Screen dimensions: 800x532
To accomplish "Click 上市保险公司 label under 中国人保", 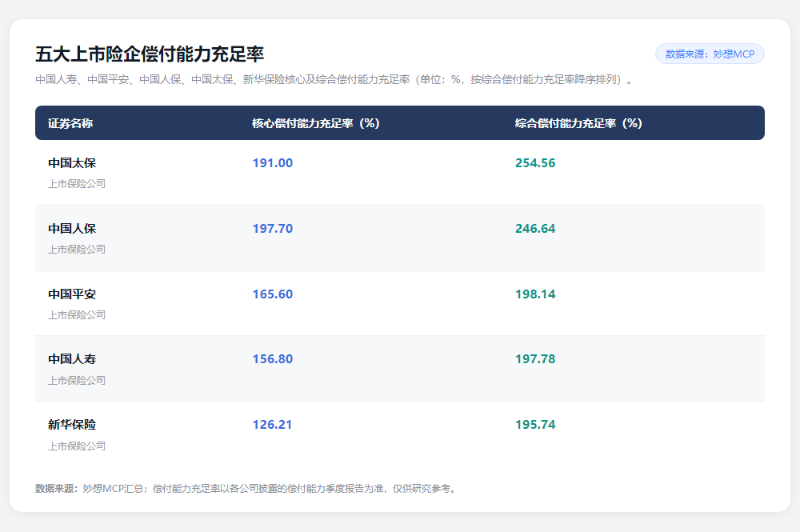I will pos(77,250).
